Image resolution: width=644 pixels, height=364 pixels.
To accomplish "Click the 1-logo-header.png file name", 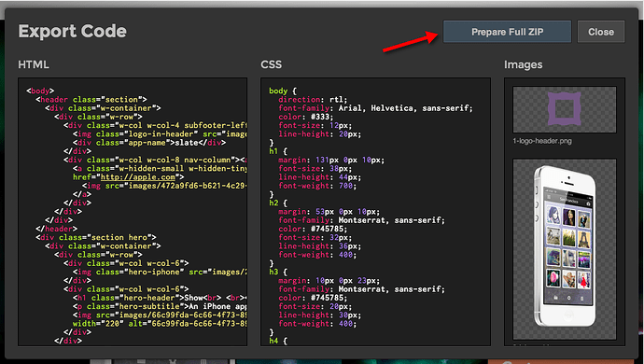I will pyautogui.click(x=542, y=141).
